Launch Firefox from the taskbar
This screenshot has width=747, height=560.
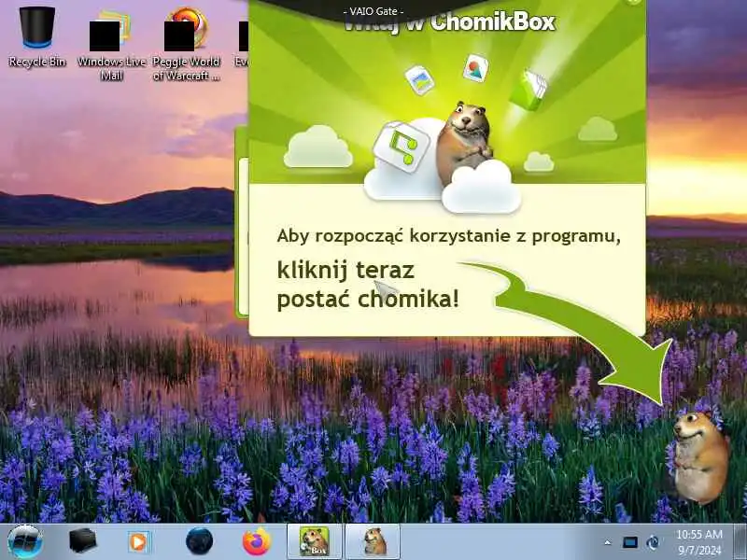[x=256, y=541]
